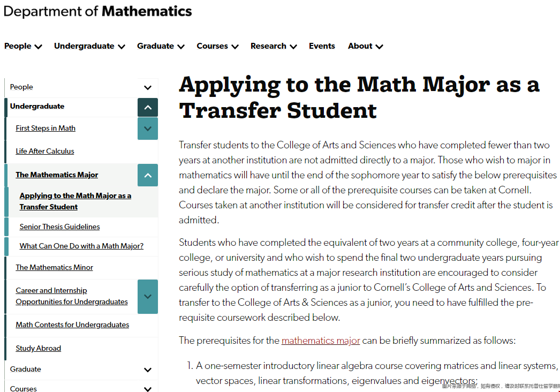Open the Research top navigation dropdown
This screenshot has width=560, height=392.
274,46
